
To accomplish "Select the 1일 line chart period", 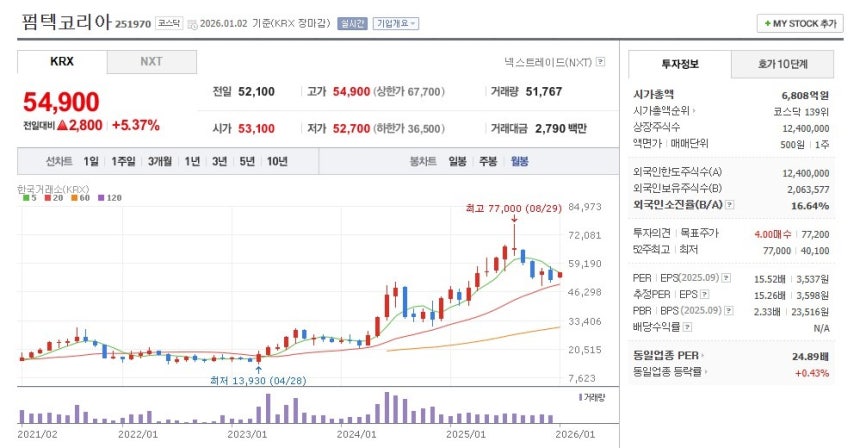I will tap(91, 161).
